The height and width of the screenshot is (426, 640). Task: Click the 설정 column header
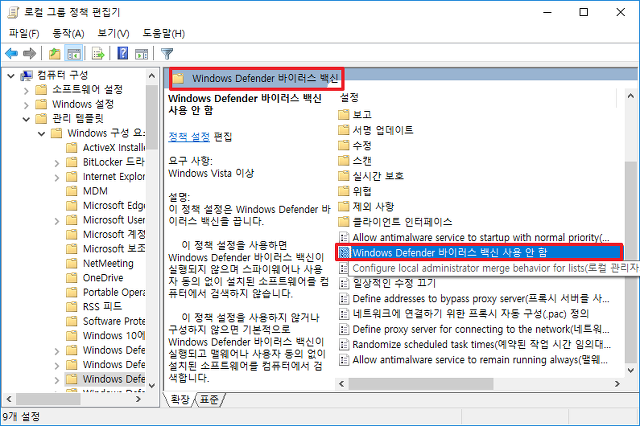[x=349, y=98]
